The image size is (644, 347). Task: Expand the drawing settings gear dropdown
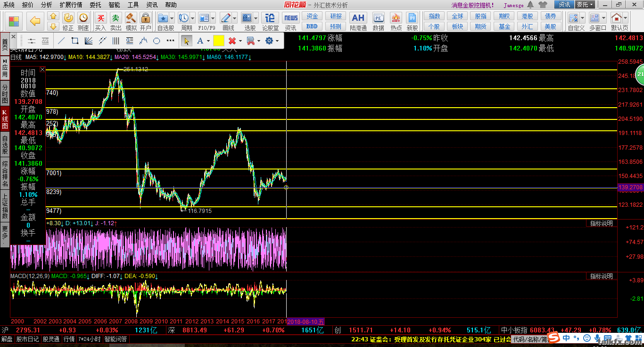(x=277, y=41)
